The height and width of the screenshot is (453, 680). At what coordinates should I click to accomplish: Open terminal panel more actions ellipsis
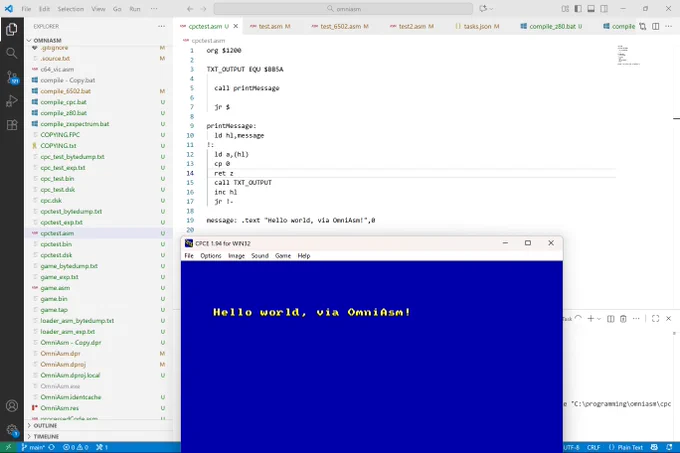[x=636, y=319]
